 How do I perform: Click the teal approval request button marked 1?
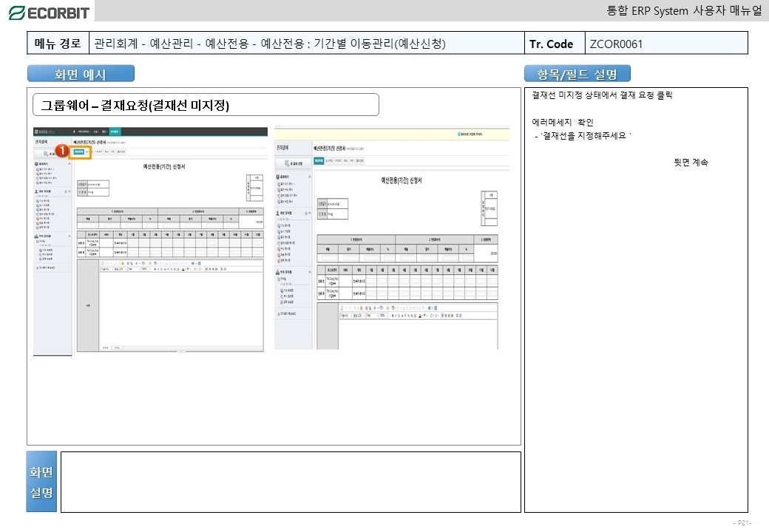point(79,151)
